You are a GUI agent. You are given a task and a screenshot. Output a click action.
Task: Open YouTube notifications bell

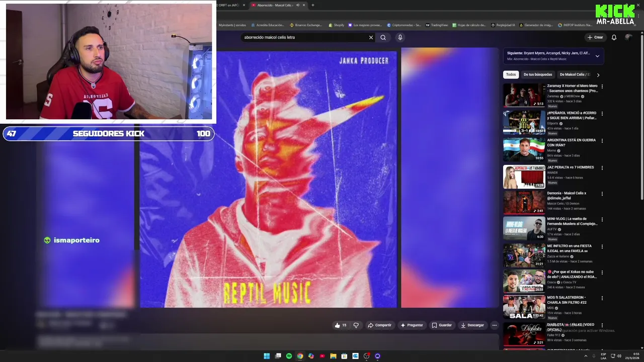pos(614,37)
